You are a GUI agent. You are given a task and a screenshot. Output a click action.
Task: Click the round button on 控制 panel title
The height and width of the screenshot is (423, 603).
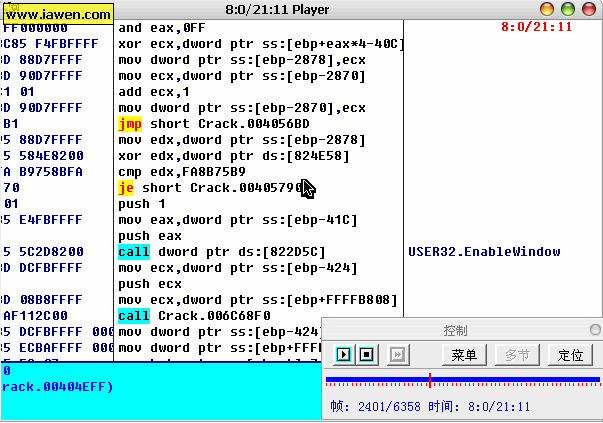coord(595,329)
